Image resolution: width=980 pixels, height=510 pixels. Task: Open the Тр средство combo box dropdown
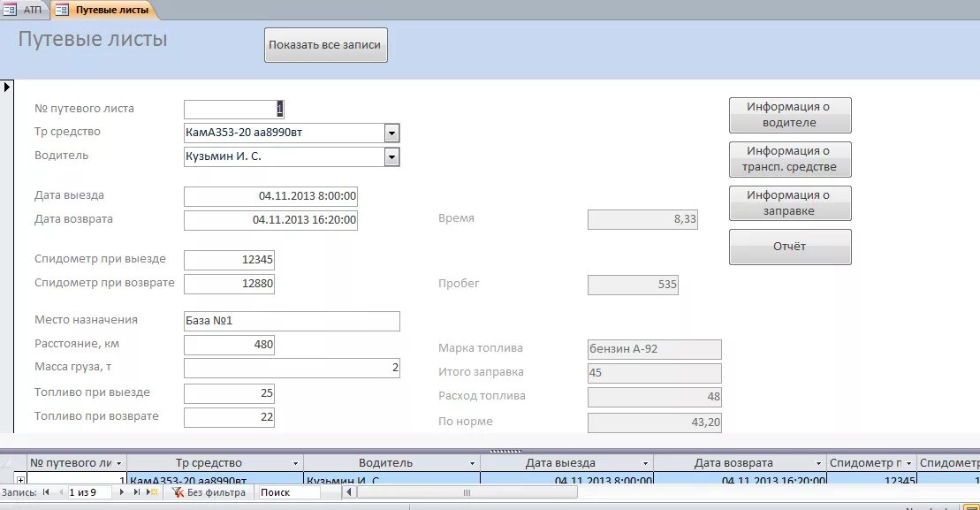(x=391, y=133)
